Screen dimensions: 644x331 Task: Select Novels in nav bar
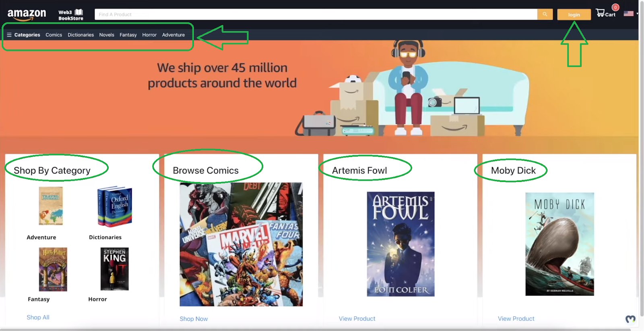[107, 35]
